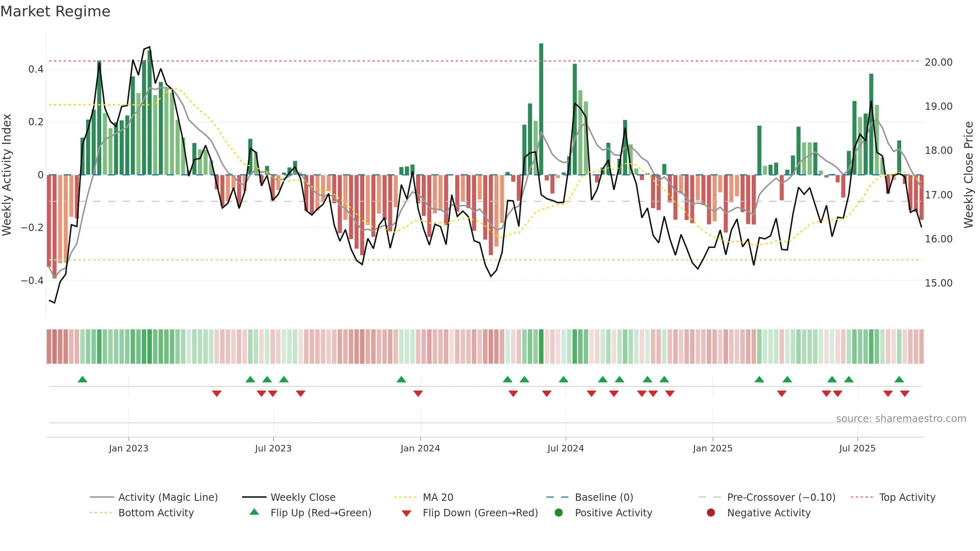Click the Jul 2025 x-axis label
Image resolution: width=980 pixels, height=551 pixels.
(857, 448)
